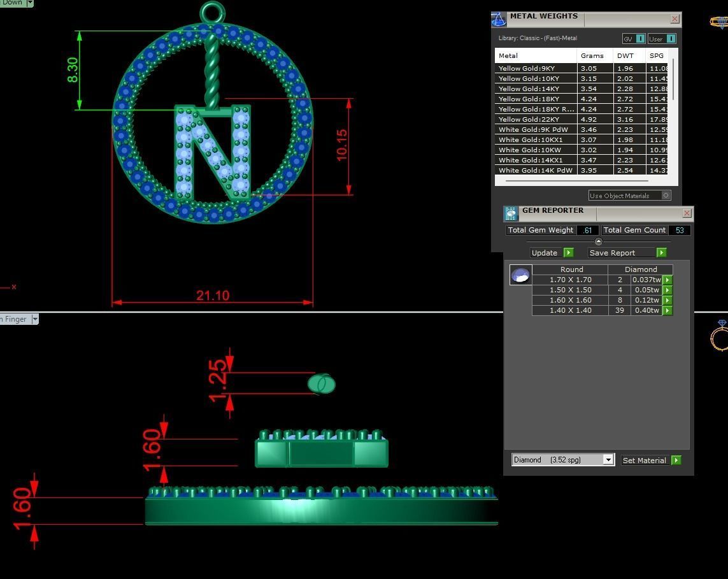Close the Gem Reporter panel
The width and height of the screenshot is (728, 579).
(x=687, y=213)
